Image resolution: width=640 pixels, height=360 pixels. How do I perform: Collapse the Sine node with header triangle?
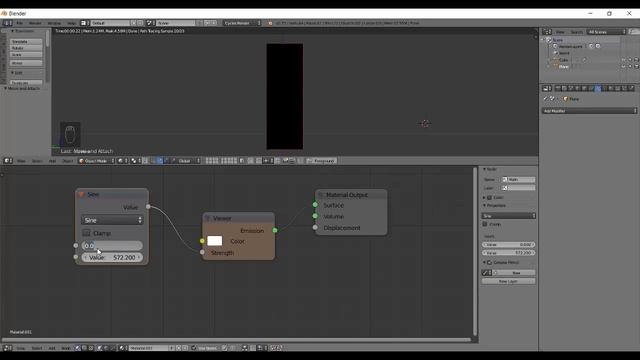[81, 194]
